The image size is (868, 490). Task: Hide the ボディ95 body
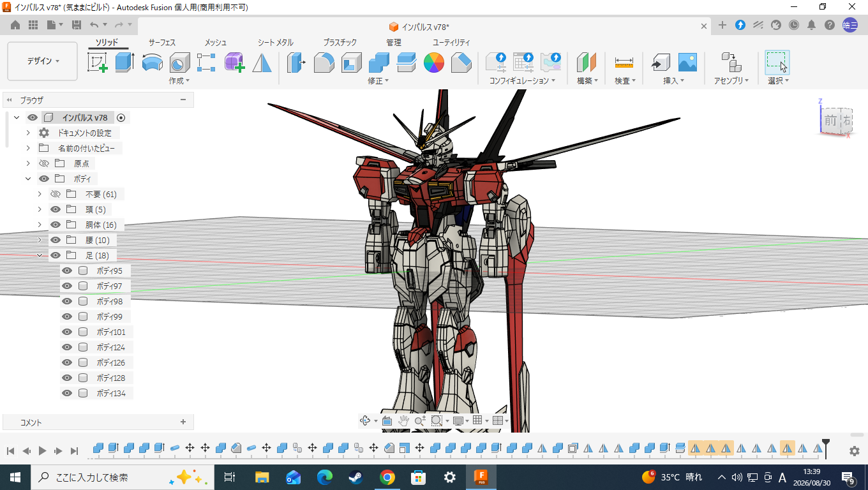[66, 271]
